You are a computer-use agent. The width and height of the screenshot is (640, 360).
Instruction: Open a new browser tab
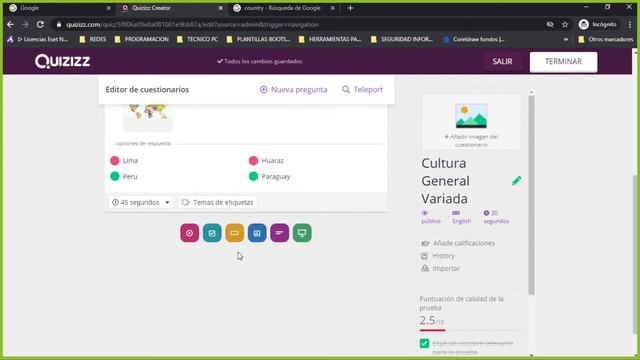tap(350, 8)
